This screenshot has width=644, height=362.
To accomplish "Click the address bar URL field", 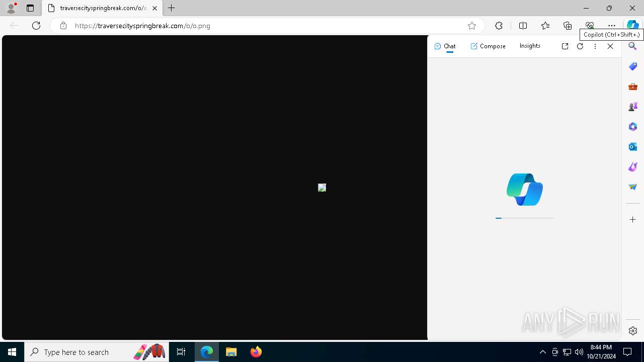I will (x=267, y=26).
